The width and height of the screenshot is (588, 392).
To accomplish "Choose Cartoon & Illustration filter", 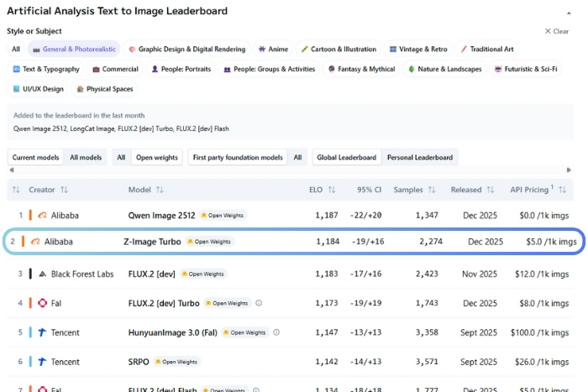I will [x=339, y=49].
